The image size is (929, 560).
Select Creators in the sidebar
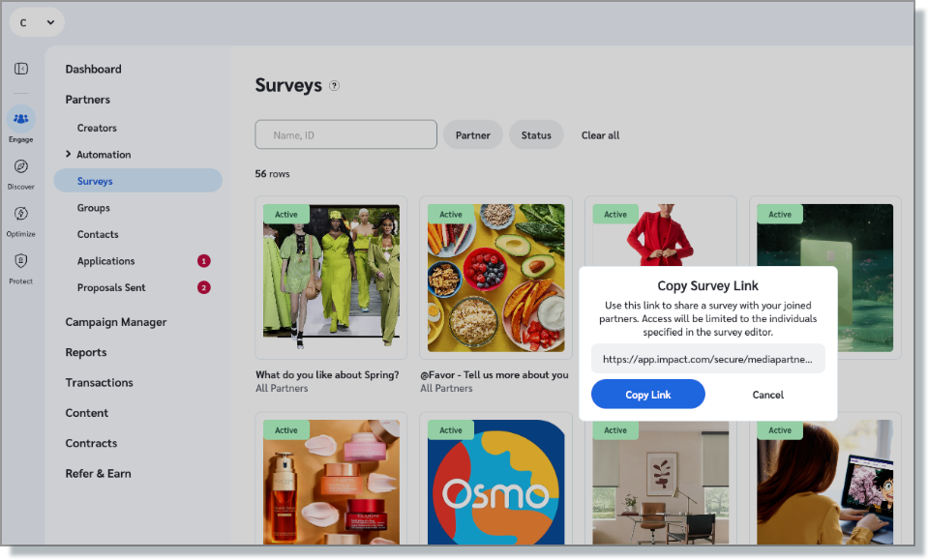[97, 128]
